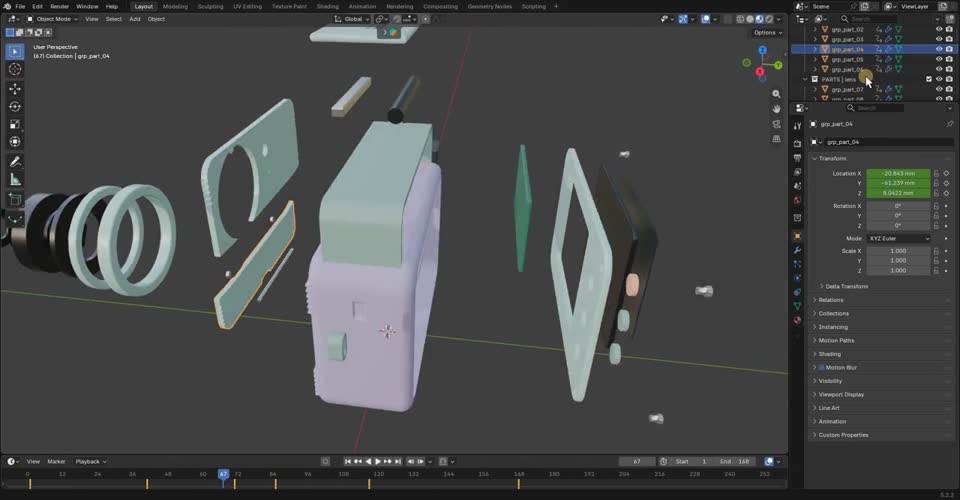The image size is (960, 500).
Task: Click the End frame field 168
Action: (737, 461)
